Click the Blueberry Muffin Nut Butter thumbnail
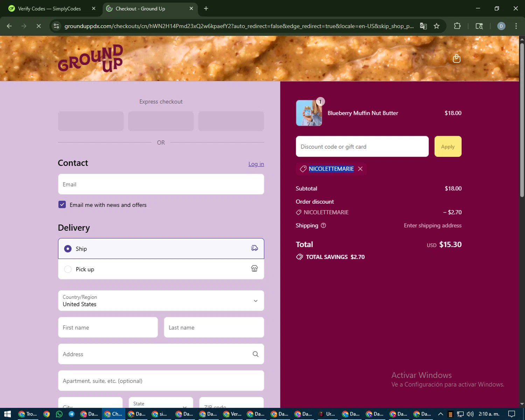 coord(309,113)
